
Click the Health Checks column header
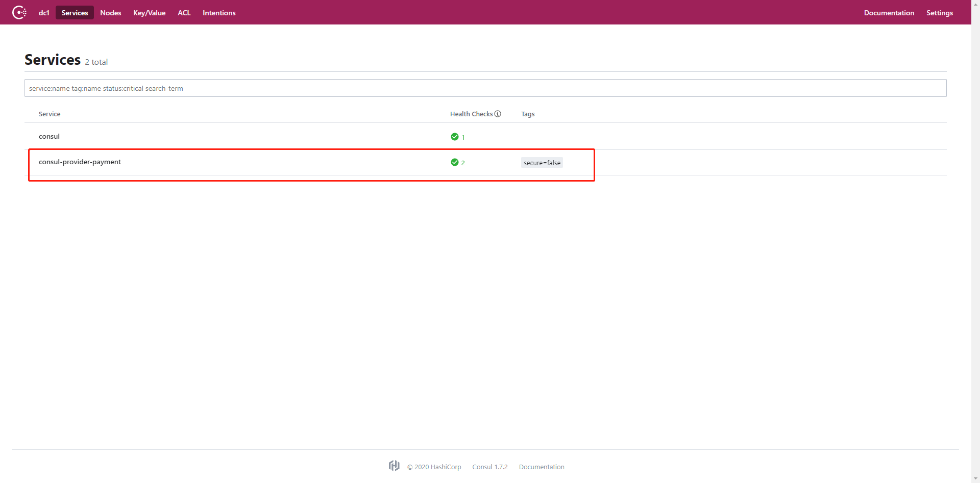[471, 114]
